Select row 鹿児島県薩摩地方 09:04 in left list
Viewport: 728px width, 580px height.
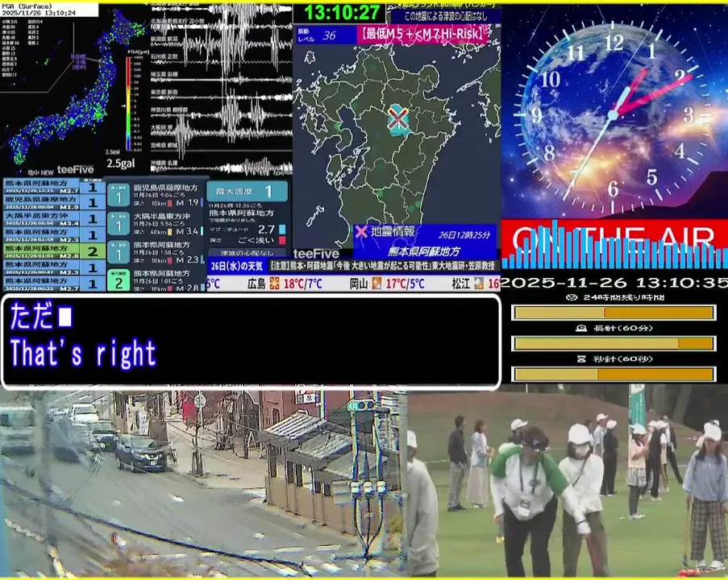54,202
